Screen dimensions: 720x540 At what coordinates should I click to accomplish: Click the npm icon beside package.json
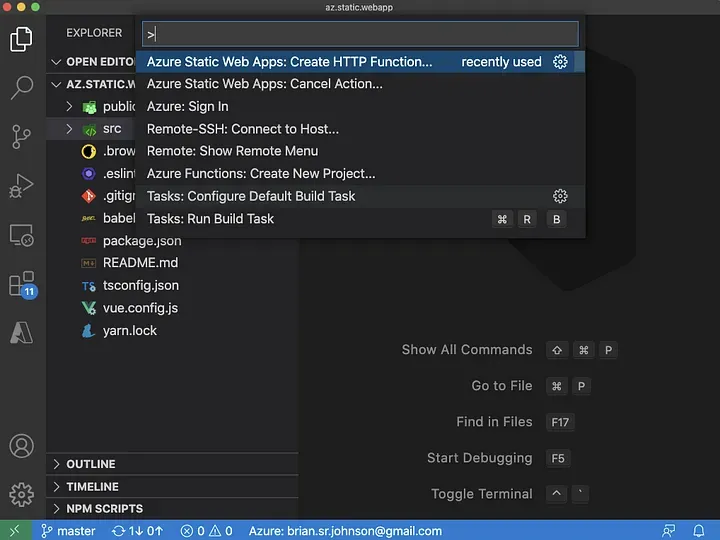point(89,241)
